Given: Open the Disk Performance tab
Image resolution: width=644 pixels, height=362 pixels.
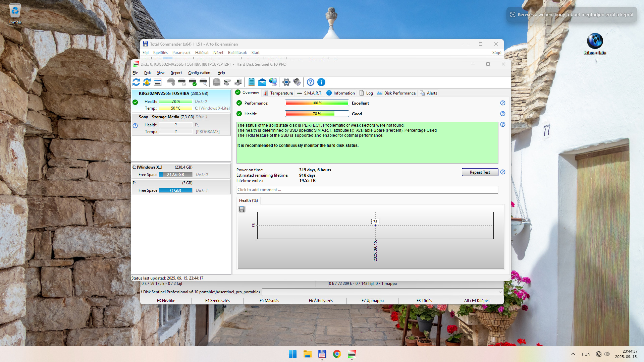Looking at the screenshot, I should pyautogui.click(x=396, y=93).
